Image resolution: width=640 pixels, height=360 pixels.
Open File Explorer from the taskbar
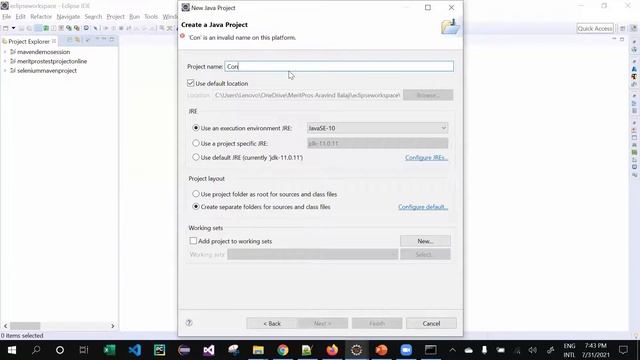tap(258, 350)
